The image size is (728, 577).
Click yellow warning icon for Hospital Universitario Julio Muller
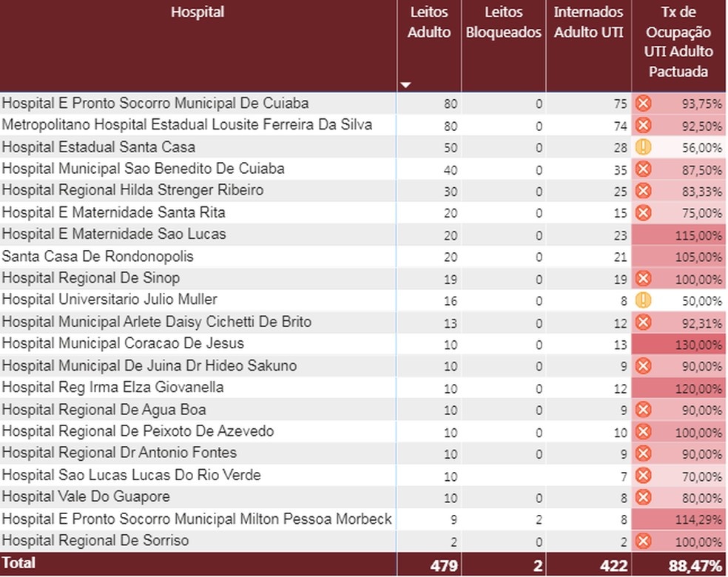click(643, 300)
